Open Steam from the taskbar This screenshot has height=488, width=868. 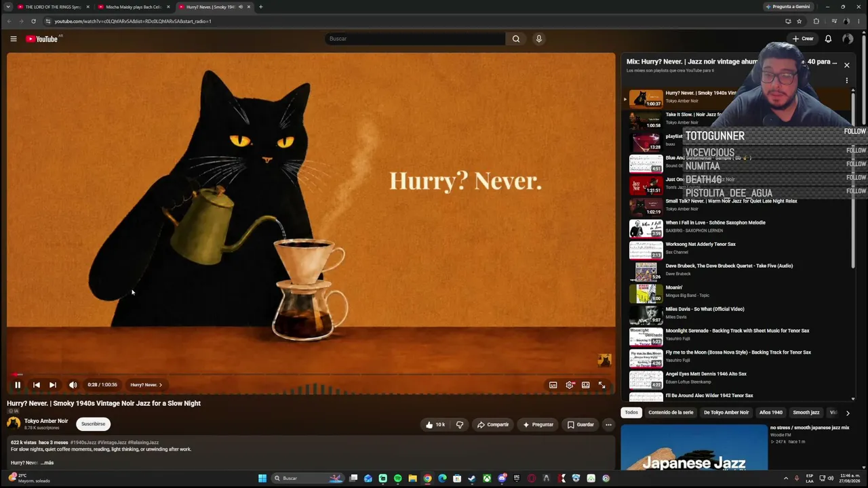coord(472,479)
